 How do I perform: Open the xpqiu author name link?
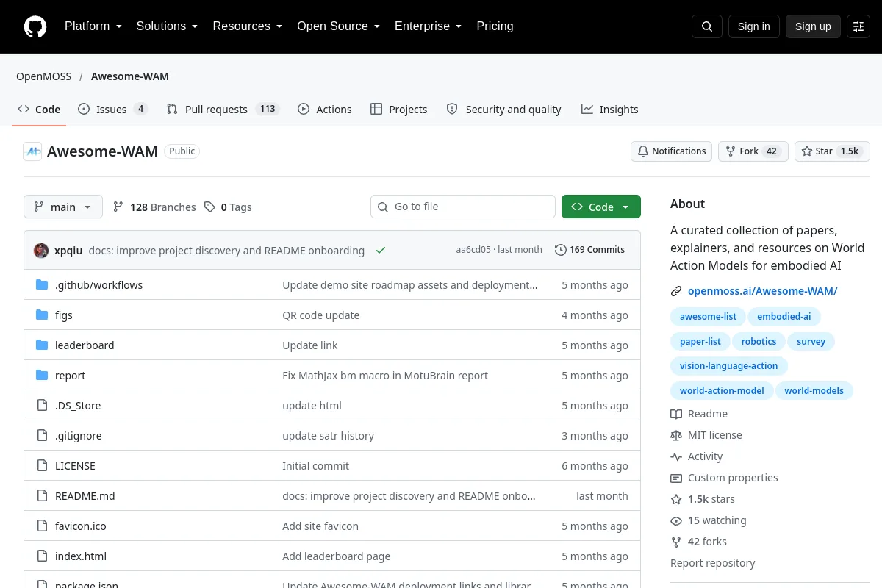click(x=68, y=250)
